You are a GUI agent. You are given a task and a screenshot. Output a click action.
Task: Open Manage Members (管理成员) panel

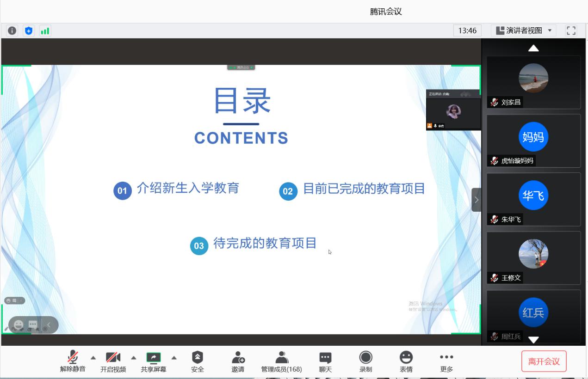point(281,361)
